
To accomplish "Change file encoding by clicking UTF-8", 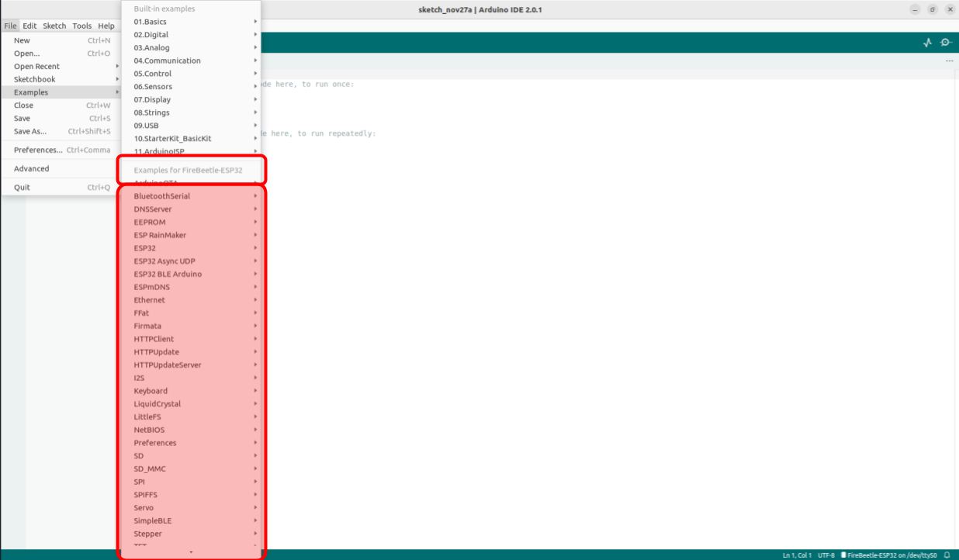I will pos(827,555).
